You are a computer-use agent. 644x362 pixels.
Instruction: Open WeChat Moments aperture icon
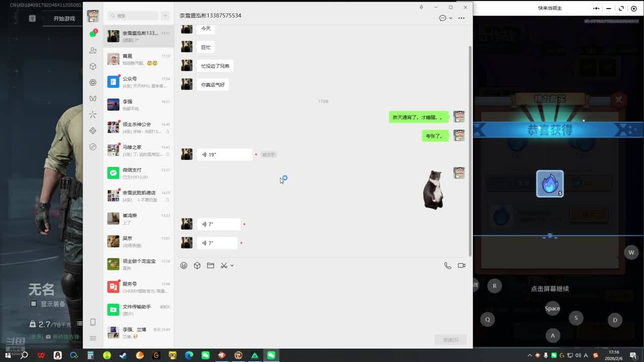(93, 82)
